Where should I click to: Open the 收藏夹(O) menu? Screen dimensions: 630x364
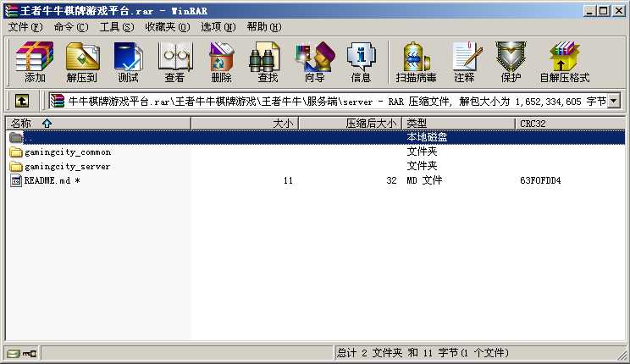[168, 27]
